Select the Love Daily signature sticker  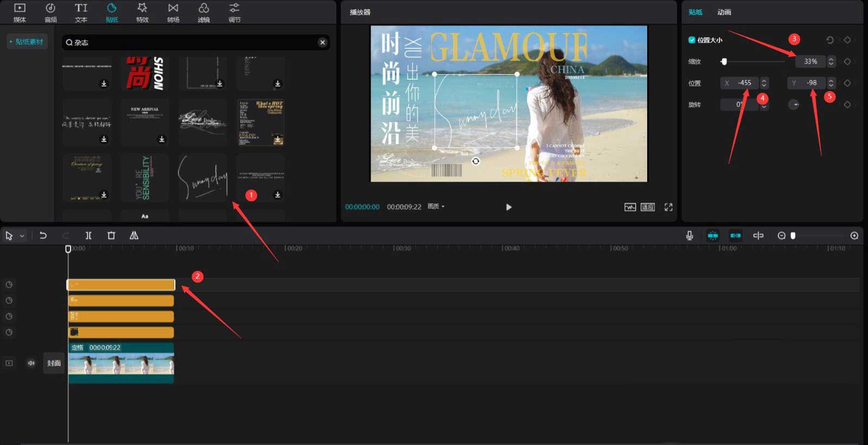(202, 122)
